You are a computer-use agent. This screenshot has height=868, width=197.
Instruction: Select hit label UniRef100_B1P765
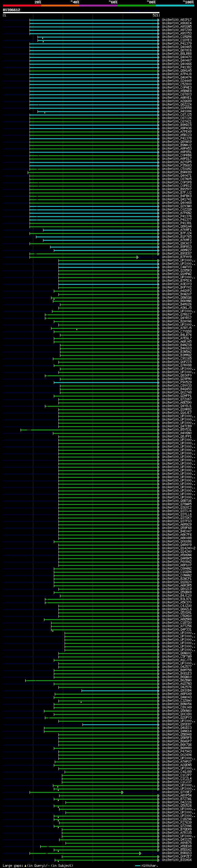click(x=177, y=236)
